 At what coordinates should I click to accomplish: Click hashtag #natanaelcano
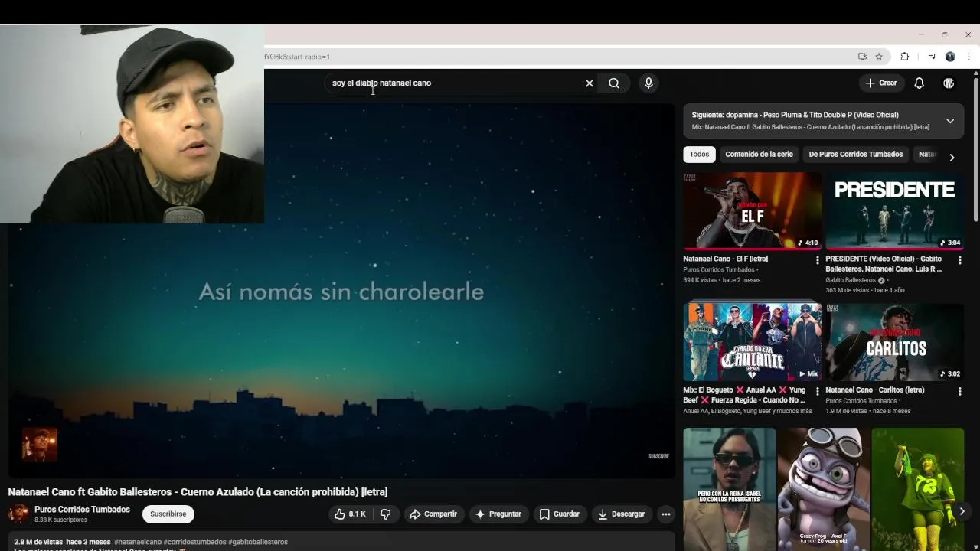pos(137,542)
